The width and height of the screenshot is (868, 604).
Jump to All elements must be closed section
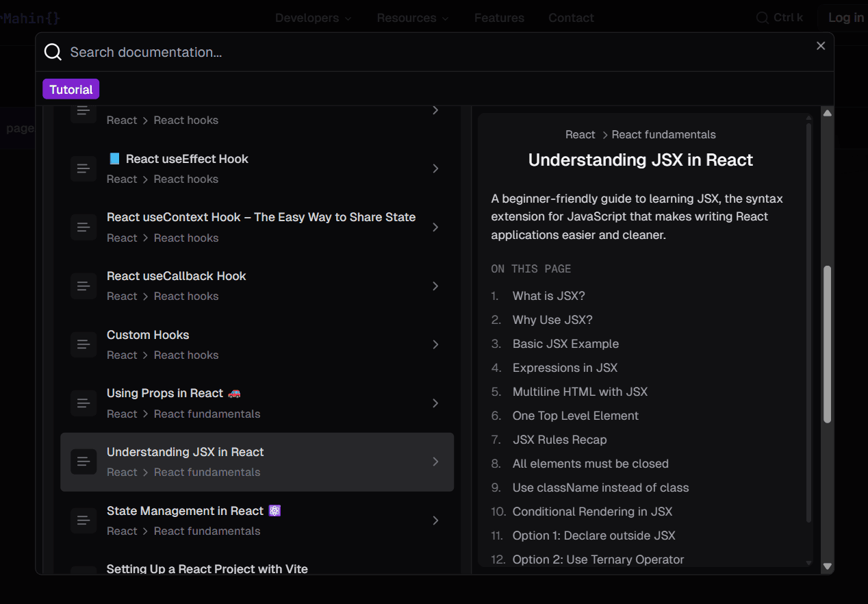590,464
